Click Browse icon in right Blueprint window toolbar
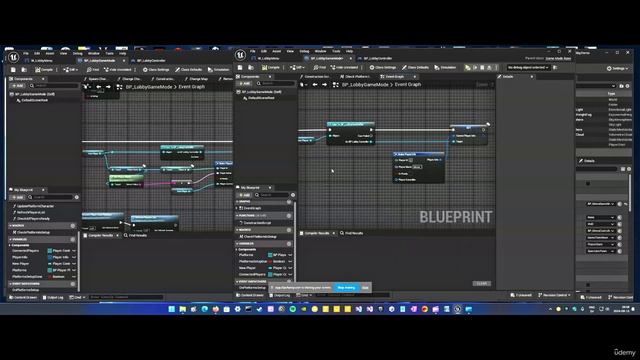 click(x=251, y=67)
